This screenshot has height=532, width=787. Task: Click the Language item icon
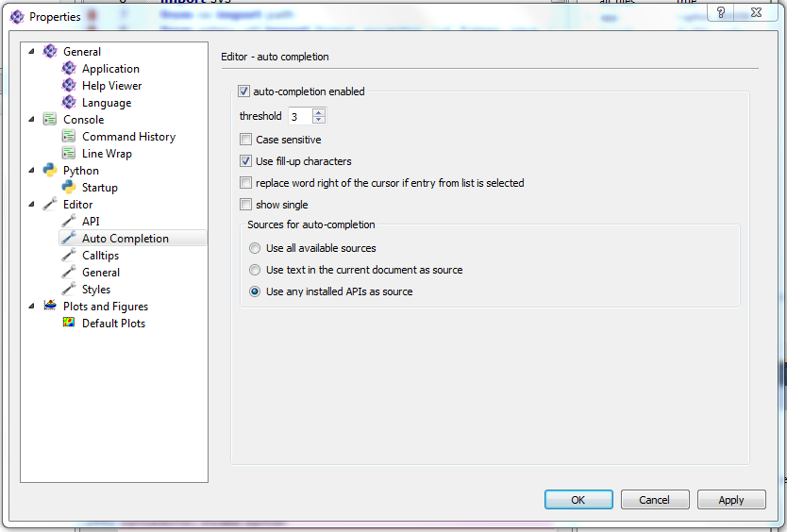pos(69,103)
